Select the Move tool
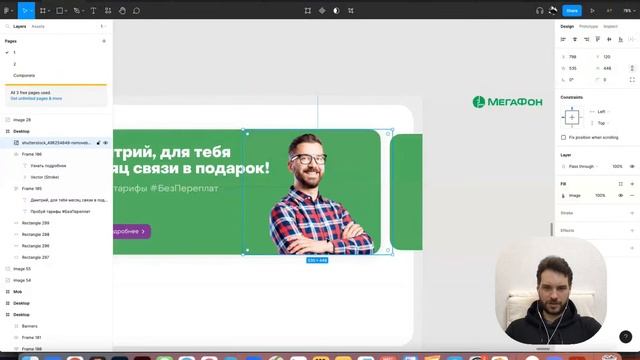Viewport: 640px width, 360px height. [x=24, y=11]
